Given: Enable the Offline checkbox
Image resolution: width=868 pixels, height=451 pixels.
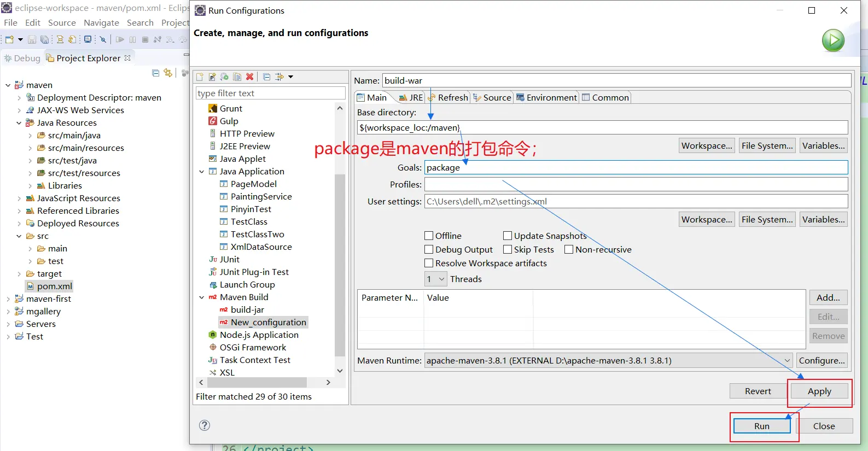Looking at the screenshot, I should 429,236.
